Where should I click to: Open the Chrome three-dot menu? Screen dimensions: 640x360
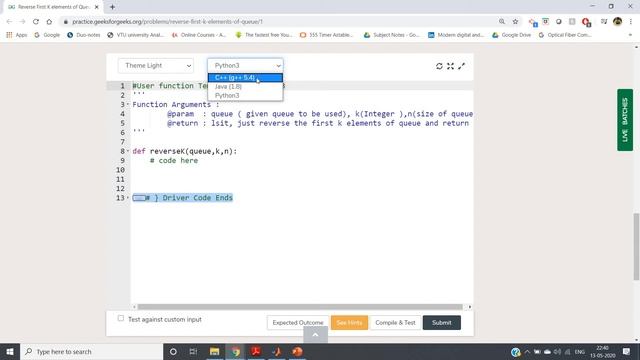(631, 22)
